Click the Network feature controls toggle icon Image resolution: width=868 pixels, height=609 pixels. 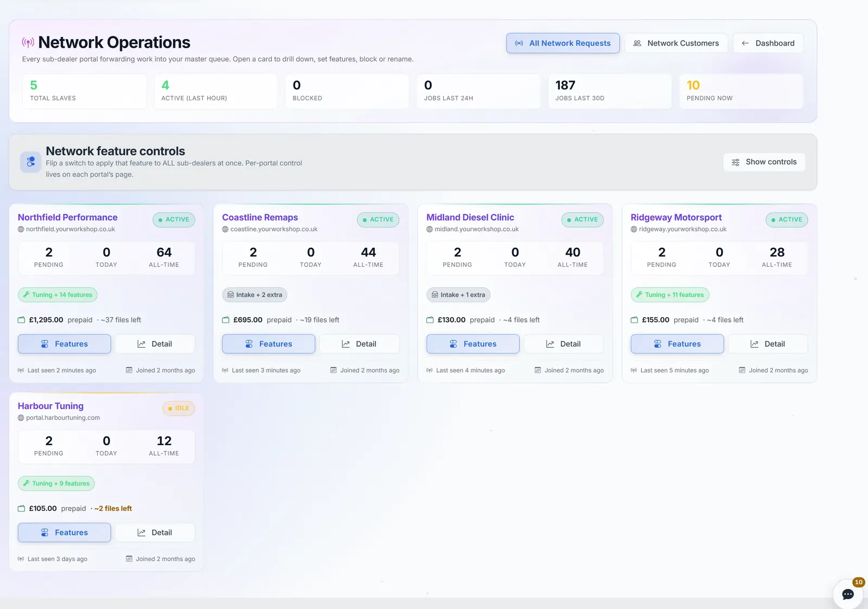point(30,162)
